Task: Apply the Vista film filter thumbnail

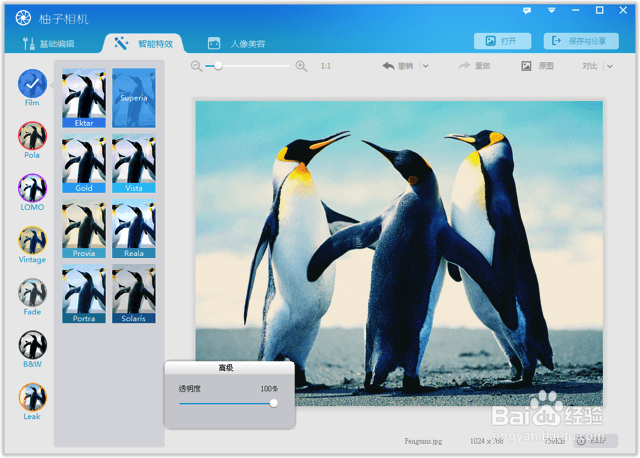Action: [134, 163]
